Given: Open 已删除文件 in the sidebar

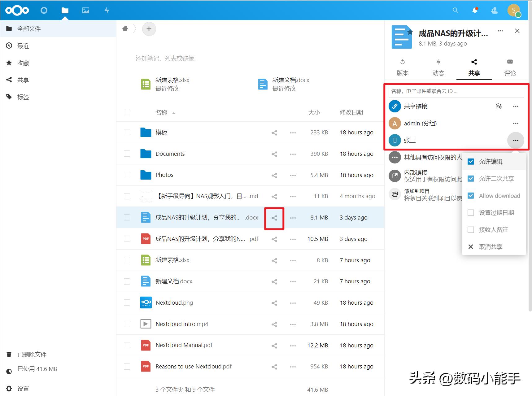Looking at the screenshot, I should (x=31, y=354).
